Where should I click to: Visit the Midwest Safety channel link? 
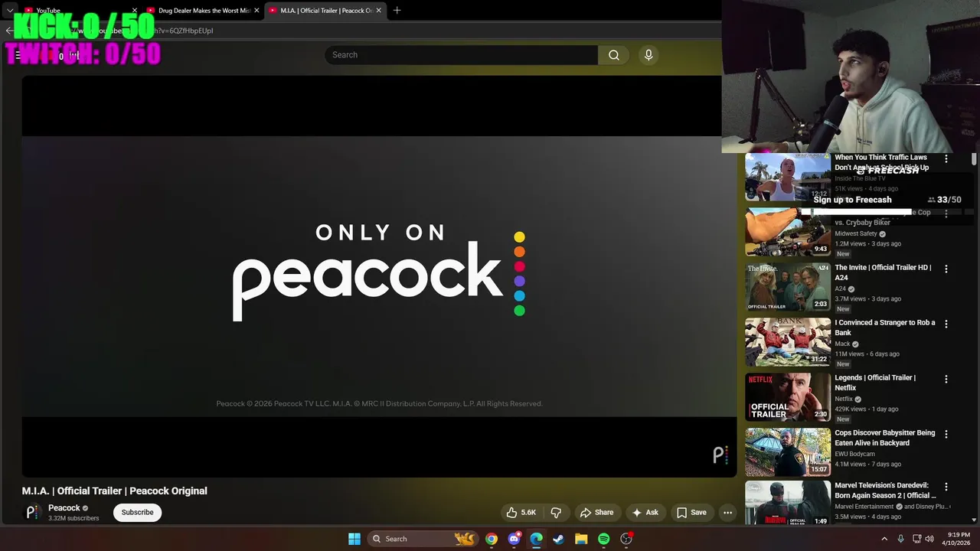tap(856, 234)
